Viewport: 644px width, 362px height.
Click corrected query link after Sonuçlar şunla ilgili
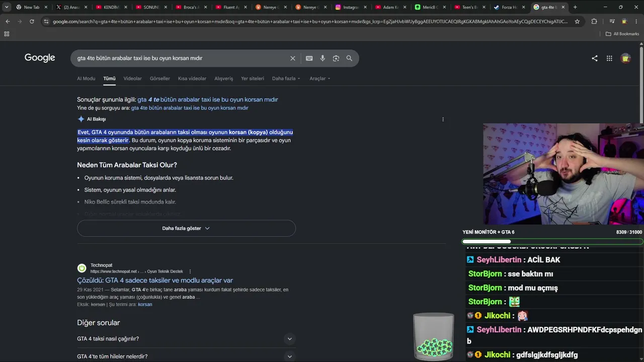click(208, 100)
